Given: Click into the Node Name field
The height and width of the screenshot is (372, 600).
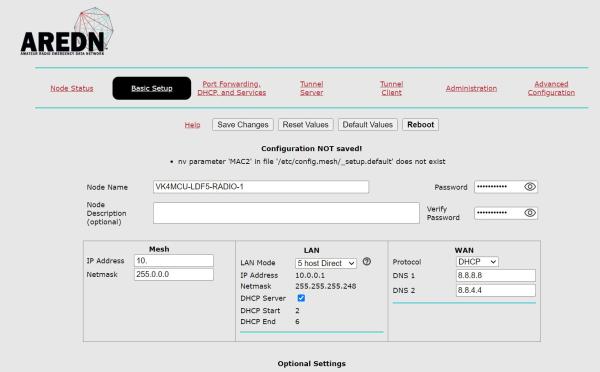Looking at the screenshot, I should tap(261, 187).
